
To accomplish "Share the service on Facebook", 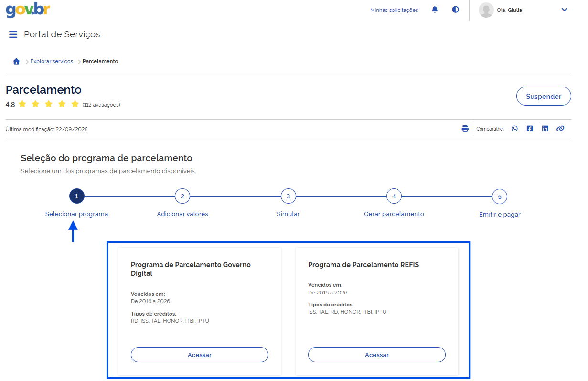I will coord(530,129).
